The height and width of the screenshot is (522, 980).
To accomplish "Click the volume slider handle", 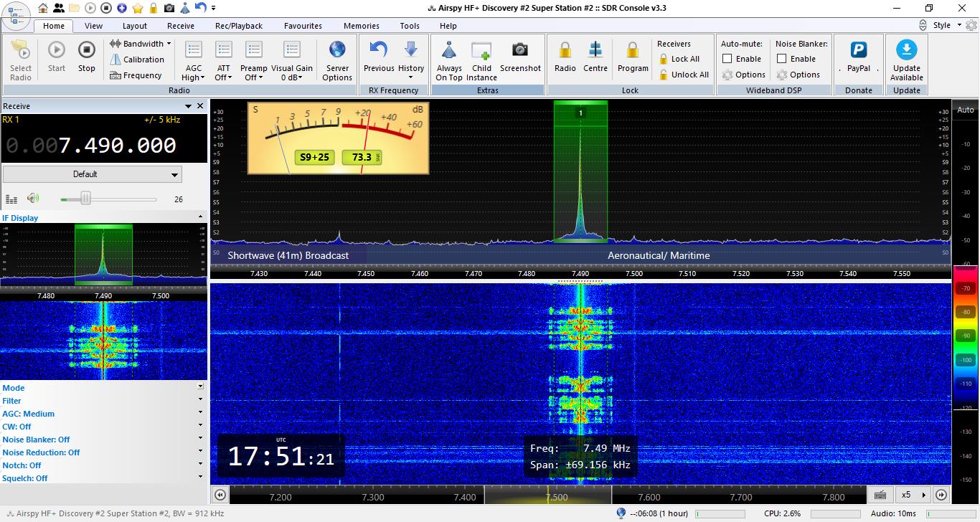I will click(x=85, y=199).
